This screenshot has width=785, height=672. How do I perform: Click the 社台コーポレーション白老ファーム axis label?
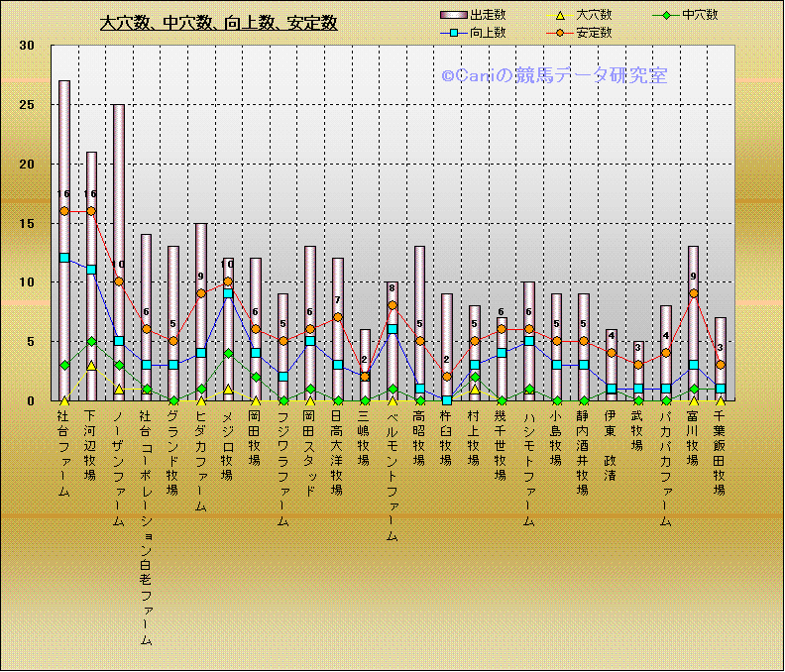click(x=147, y=527)
